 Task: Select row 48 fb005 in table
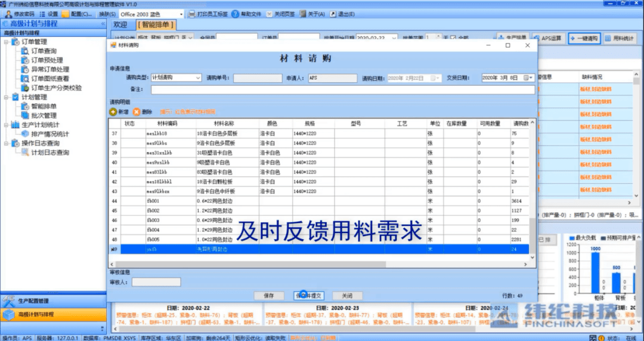tap(318, 239)
